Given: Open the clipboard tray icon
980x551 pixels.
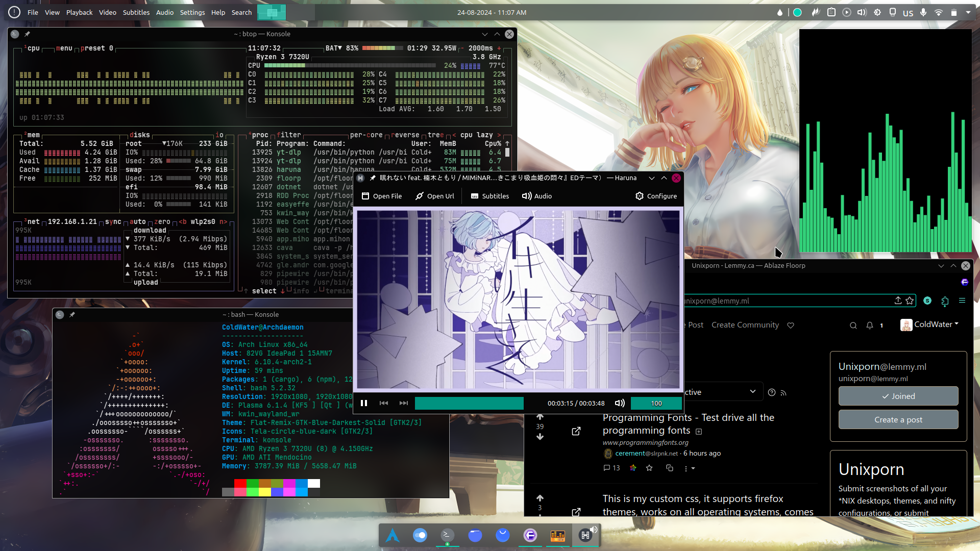Looking at the screenshot, I should (831, 12).
